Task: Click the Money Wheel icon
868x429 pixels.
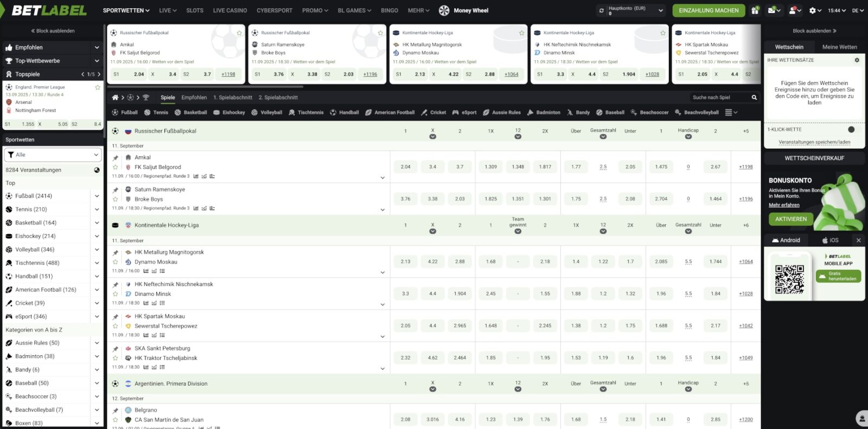Action: pyautogui.click(x=444, y=10)
